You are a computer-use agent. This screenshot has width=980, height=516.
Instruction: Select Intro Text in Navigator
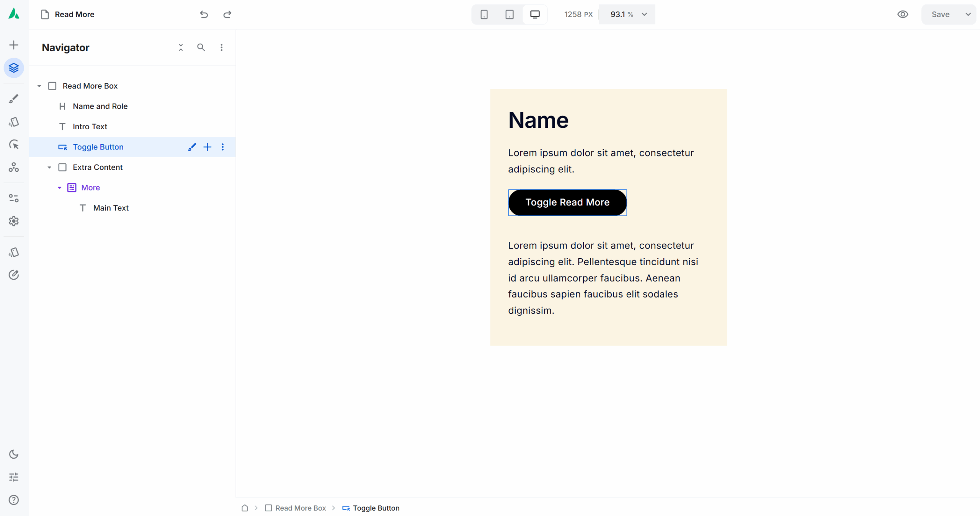point(90,127)
